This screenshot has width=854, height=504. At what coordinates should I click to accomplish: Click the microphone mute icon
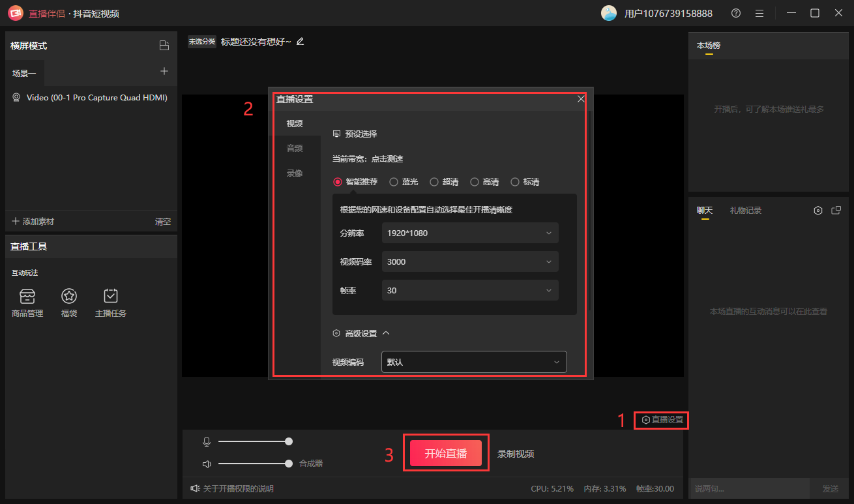pyautogui.click(x=207, y=442)
